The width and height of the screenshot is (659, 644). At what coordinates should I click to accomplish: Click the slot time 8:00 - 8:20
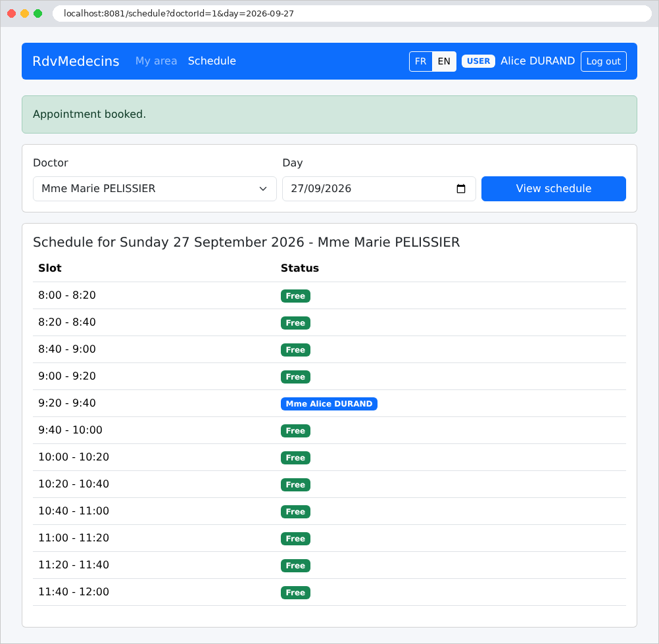67,295
